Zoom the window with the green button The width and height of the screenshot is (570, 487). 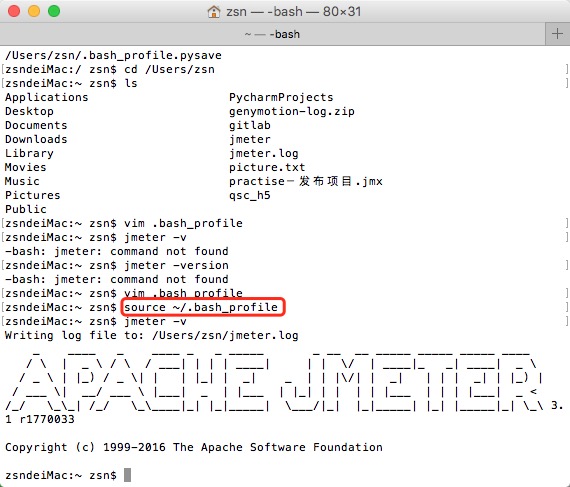[54, 11]
